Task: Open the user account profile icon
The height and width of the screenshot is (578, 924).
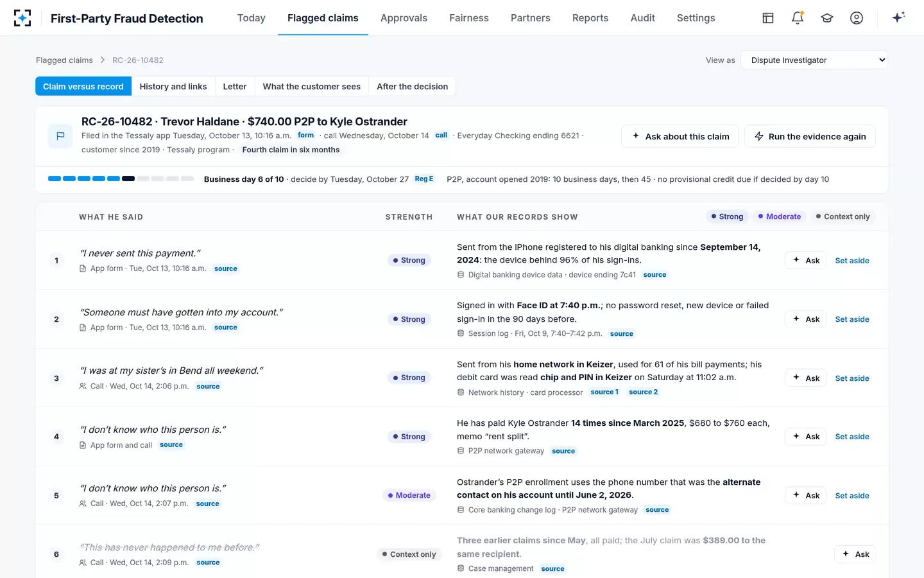Action: tap(857, 18)
